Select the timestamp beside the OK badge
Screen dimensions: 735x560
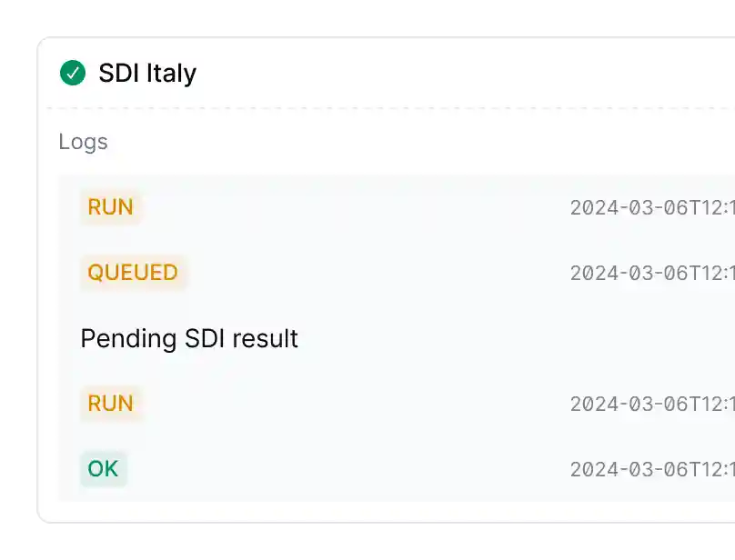click(651, 470)
